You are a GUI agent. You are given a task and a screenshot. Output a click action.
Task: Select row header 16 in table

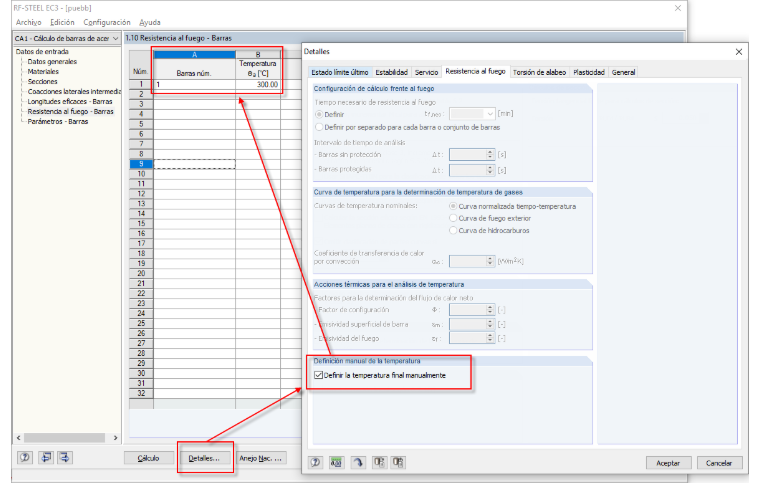click(x=141, y=234)
